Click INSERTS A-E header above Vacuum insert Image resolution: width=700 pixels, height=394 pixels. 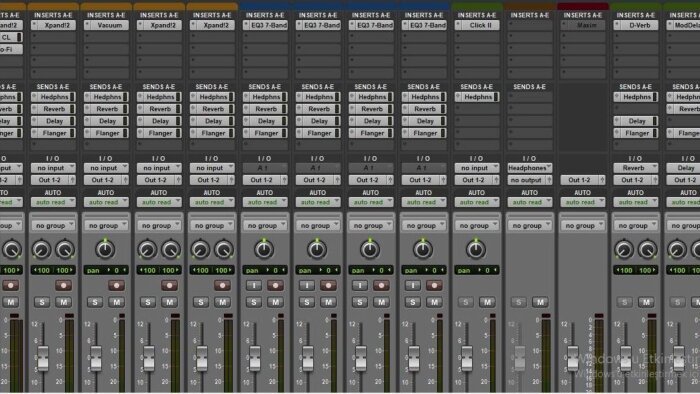coord(106,15)
